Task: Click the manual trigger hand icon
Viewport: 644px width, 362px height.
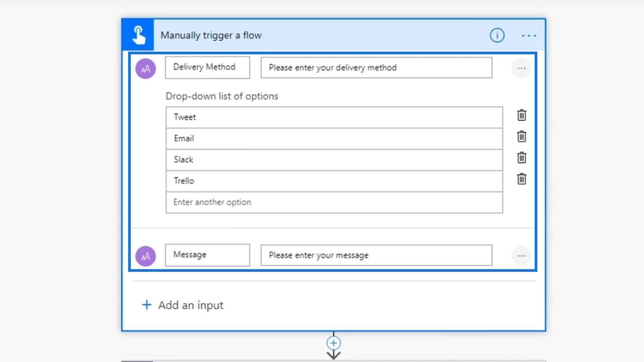Action: pyautogui.click(x=138, y=35)
